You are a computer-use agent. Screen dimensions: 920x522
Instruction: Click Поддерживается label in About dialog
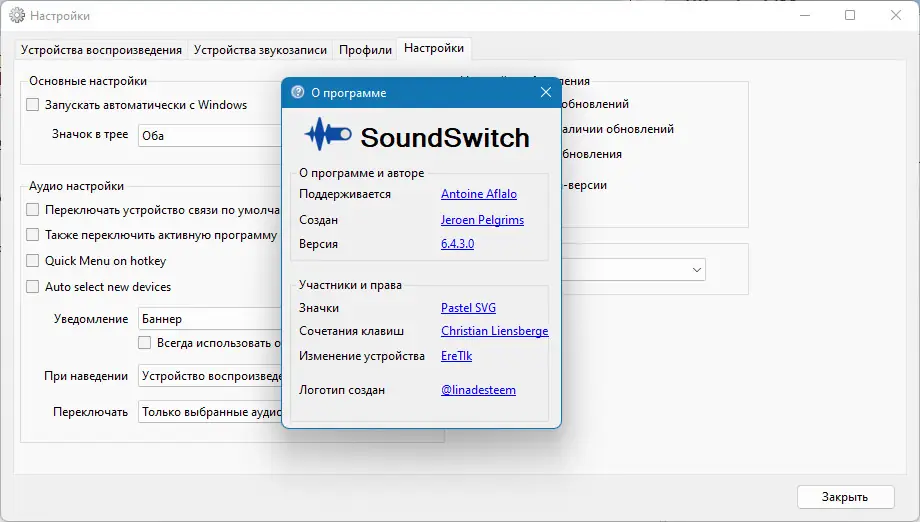[344, 194]
